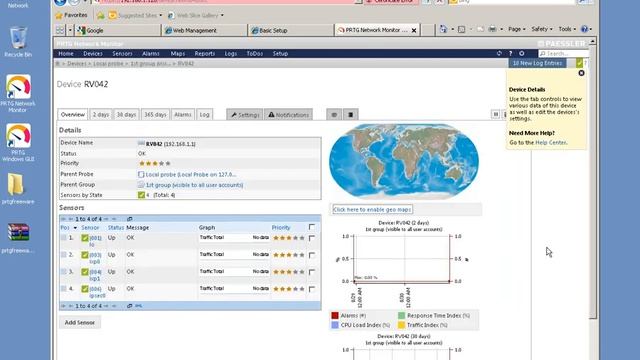The height and width of the screenshot is (360, 640).
Task: Click 'Click here to enable geo maps' link
Action: [372, 209]
